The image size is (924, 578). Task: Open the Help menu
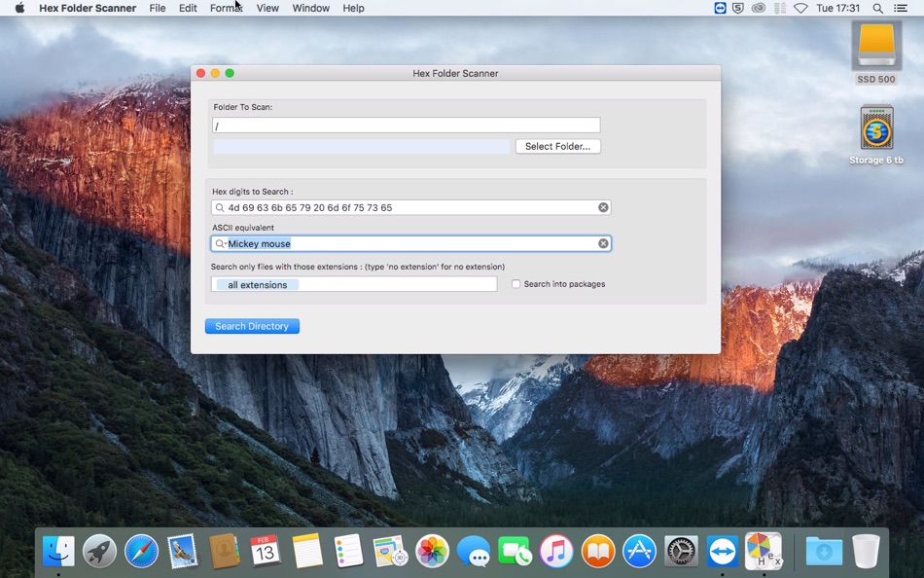354,8
